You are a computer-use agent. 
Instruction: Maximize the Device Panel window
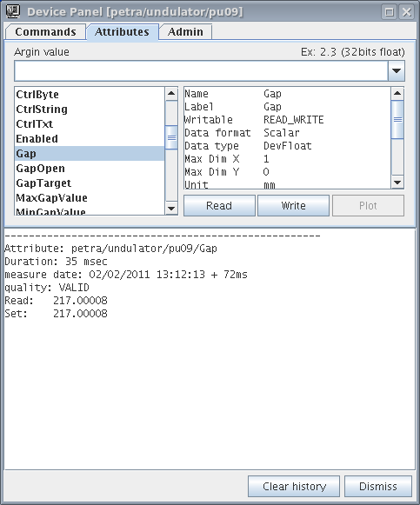click(390, 12)
